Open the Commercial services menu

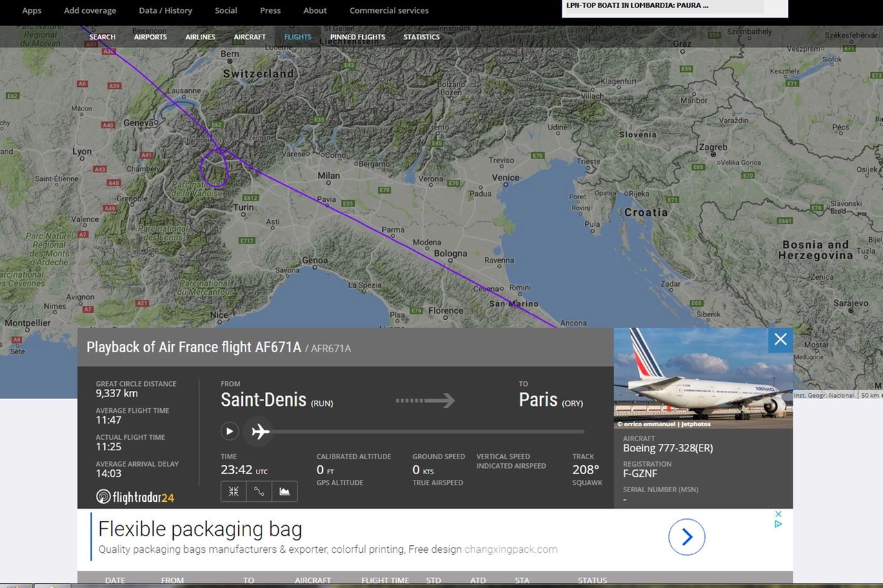[389, 10]
